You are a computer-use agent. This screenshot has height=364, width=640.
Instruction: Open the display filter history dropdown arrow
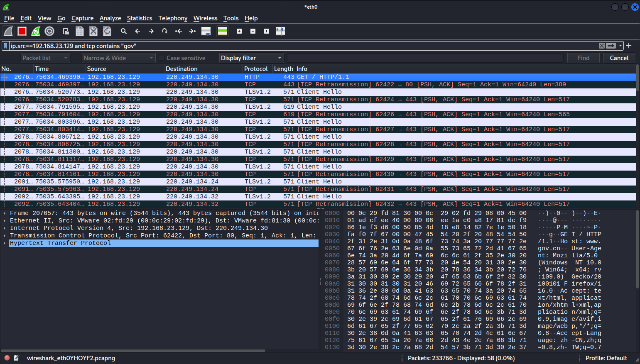tap(620, 46)
